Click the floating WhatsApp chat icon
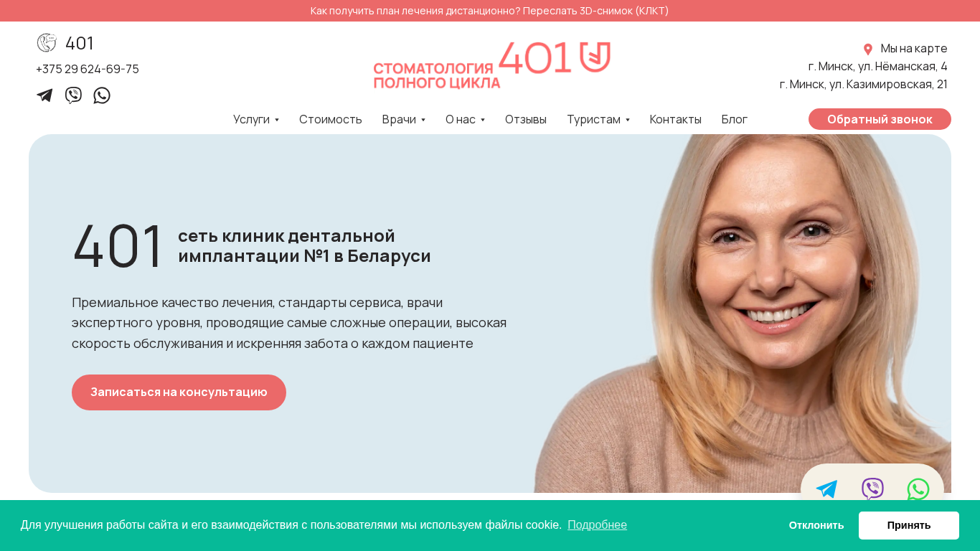 point(918,489)
